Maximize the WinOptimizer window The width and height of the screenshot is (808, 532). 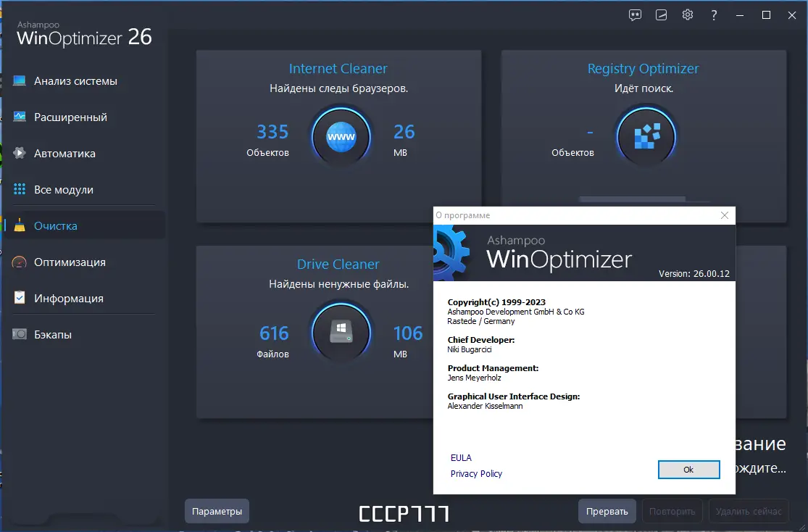pyautogui.click(x=766, y=15)
